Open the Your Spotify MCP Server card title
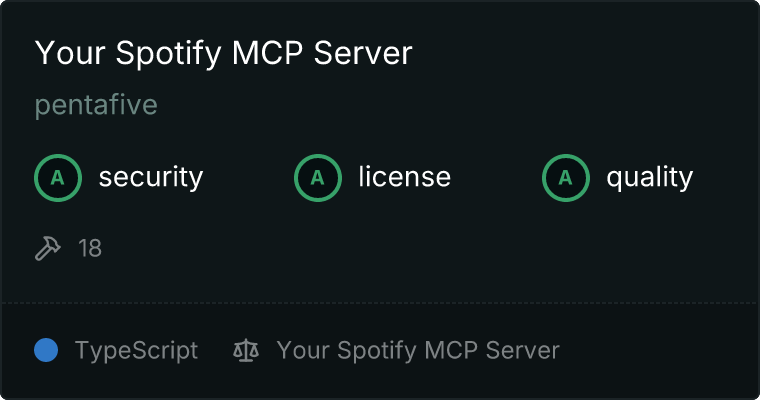The width and height of the screenshot is (760, 400). coord(223,53)
